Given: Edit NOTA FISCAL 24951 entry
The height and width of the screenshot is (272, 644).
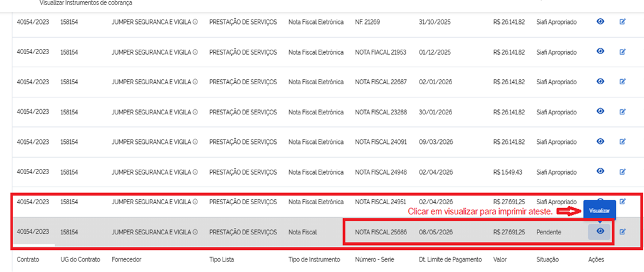Looking at the screenshot, I should tap(622, 201).
